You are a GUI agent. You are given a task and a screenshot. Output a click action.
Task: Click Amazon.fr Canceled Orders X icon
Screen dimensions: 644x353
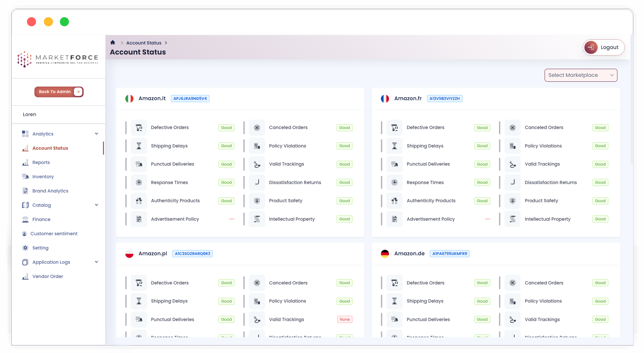pos(513,128)
